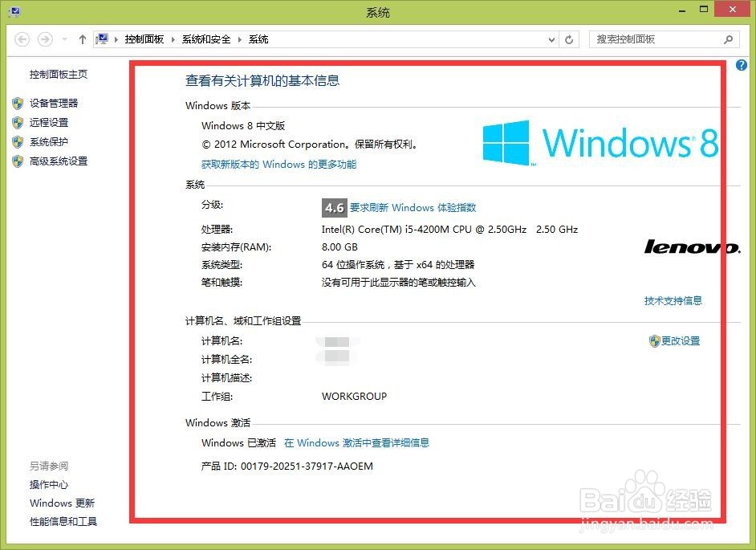Click 获取新版本的 Windows 的更多功能 link

(278, 164)
